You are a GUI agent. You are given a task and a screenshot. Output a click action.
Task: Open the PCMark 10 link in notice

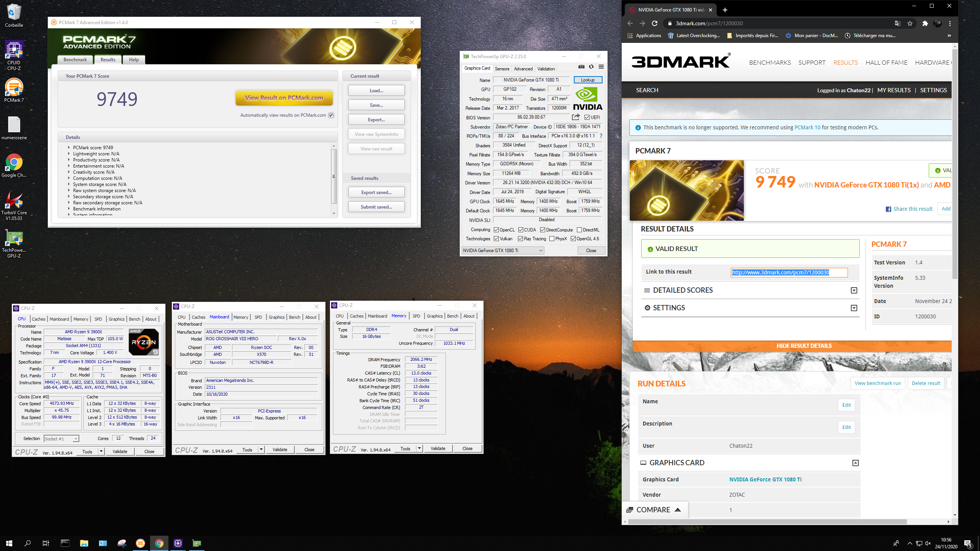pos(807,127)
